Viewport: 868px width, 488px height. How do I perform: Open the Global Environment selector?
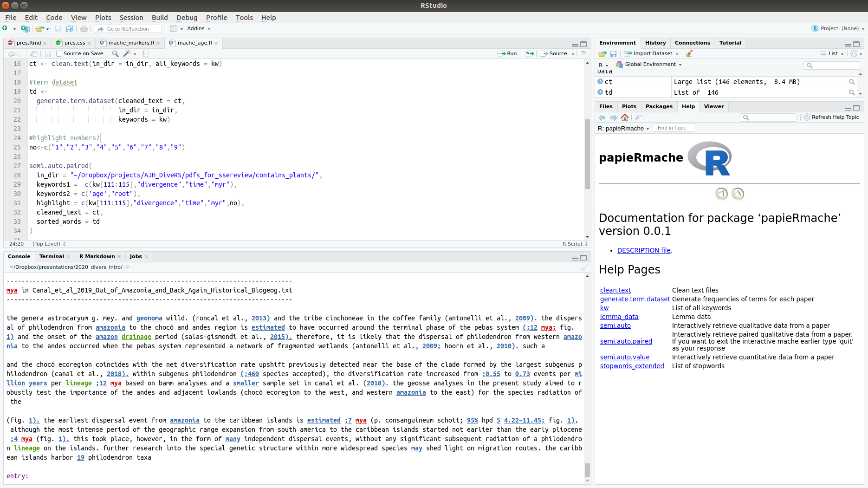[x=649, y=65]
